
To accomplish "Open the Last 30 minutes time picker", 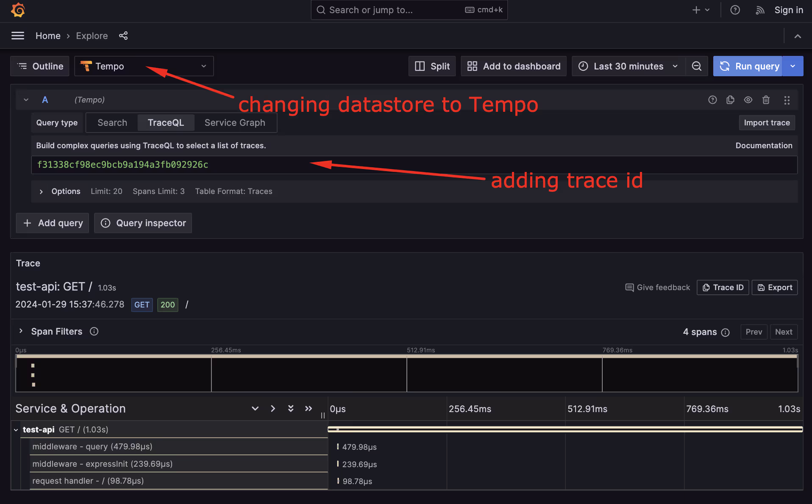I will pos(628,66).
